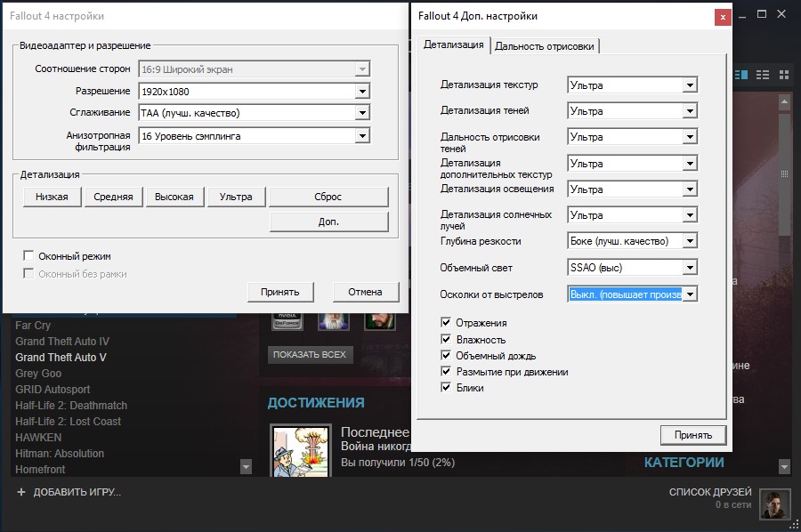Expand the Дальность отрисовки теней dropdown

tap(633, 137)
